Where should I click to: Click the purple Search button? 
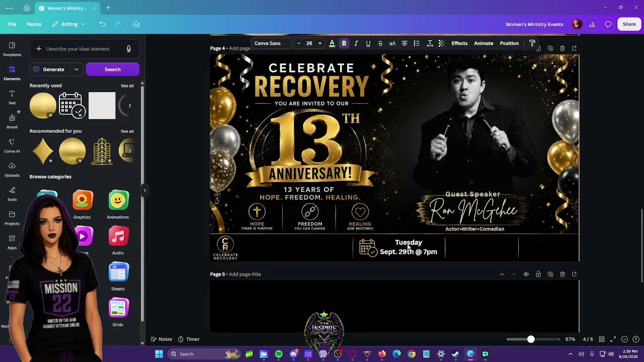[113, 69]
